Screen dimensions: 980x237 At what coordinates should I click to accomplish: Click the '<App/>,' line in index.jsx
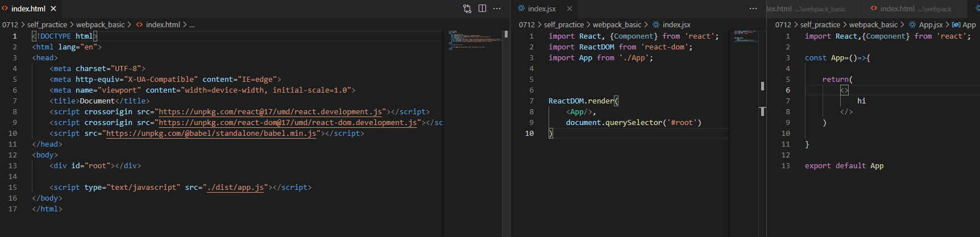(581, 112)
